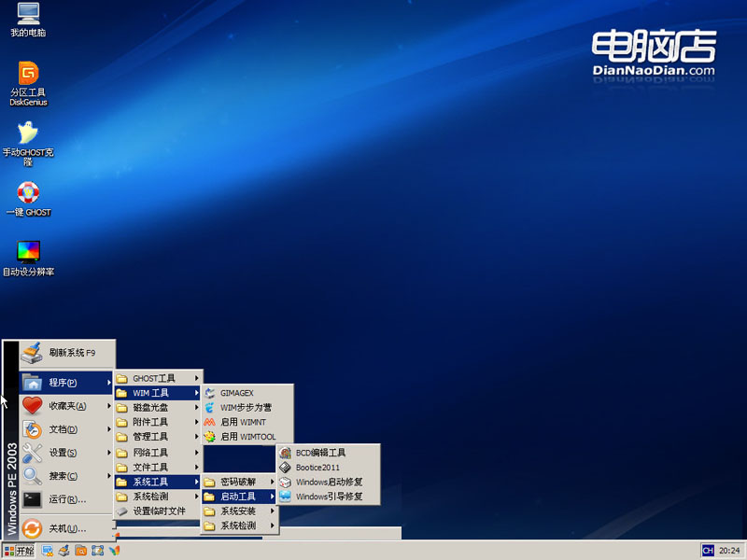The width and height of the screenshot is (747, 560).
Task: Launch 启用 WIMNT from WIM工具
Action: click(x=243, y=422)
